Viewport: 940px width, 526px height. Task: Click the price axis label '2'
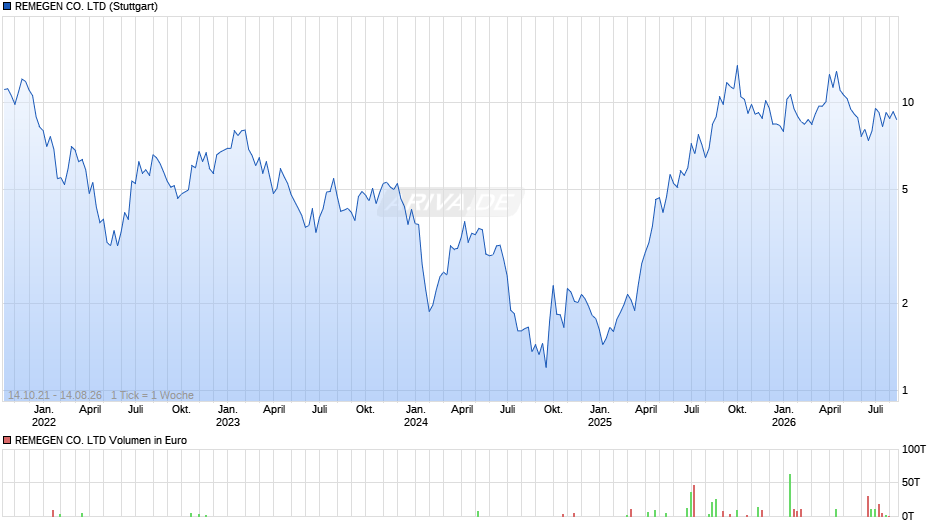click(905, 303)
